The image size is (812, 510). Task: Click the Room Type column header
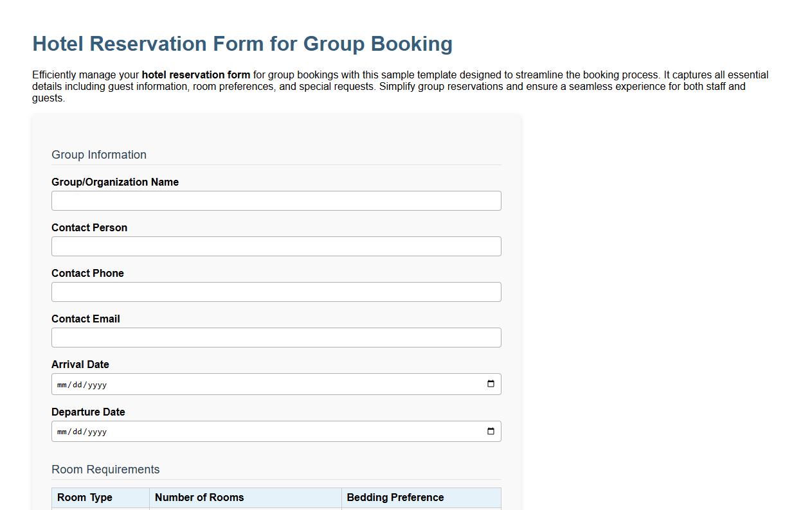pos(84,497)
